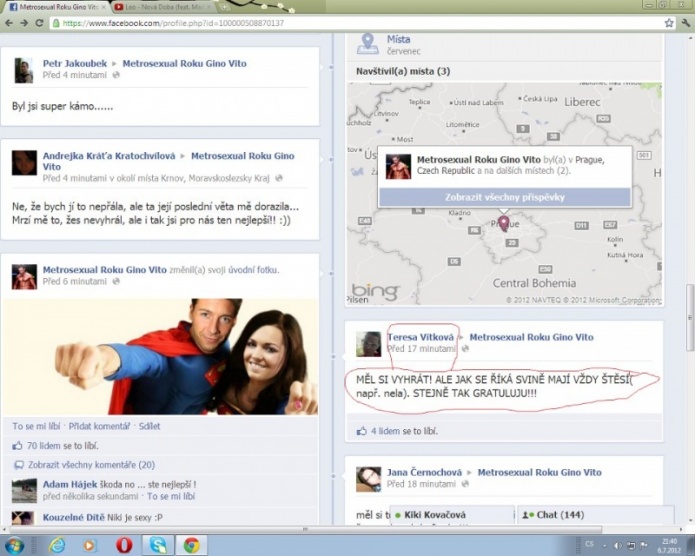
Task: Open the superhero cover photo
Action: click(160, 355)
